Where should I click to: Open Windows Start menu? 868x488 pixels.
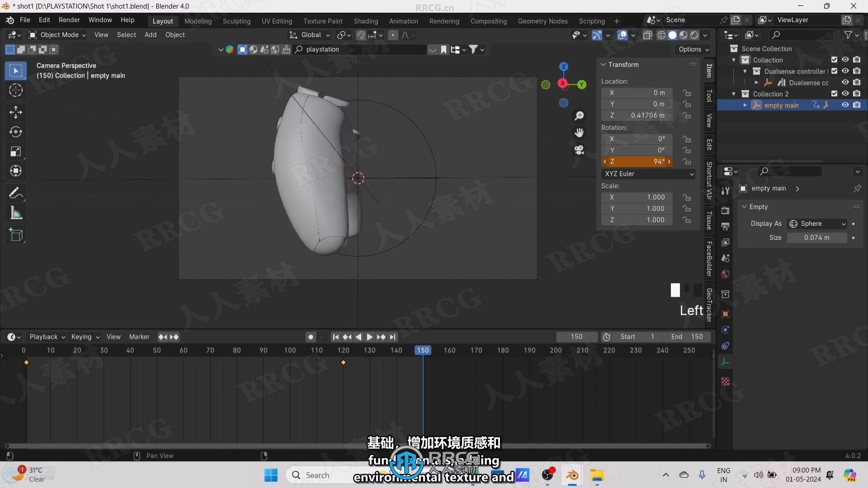(271, 475)
